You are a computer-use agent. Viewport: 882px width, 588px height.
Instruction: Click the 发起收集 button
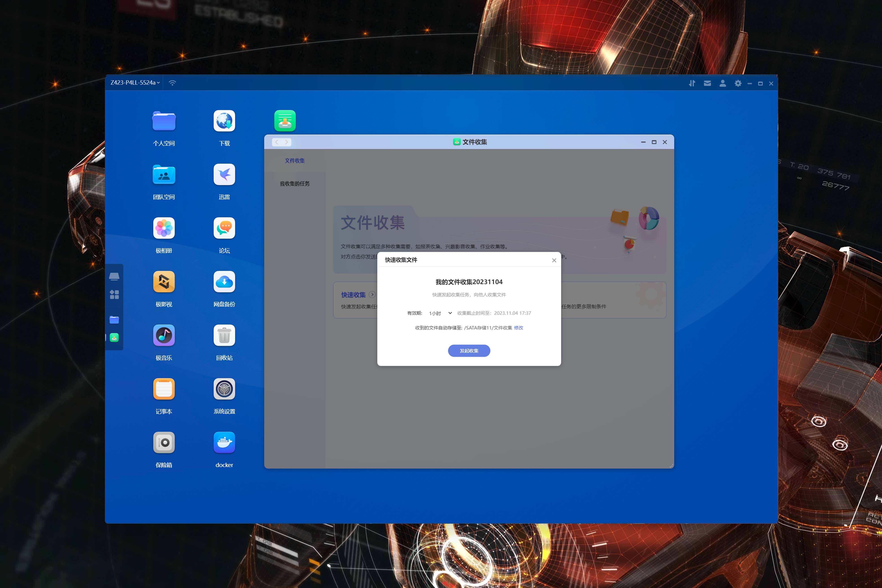pyautogui.click(x=469, y=351)
